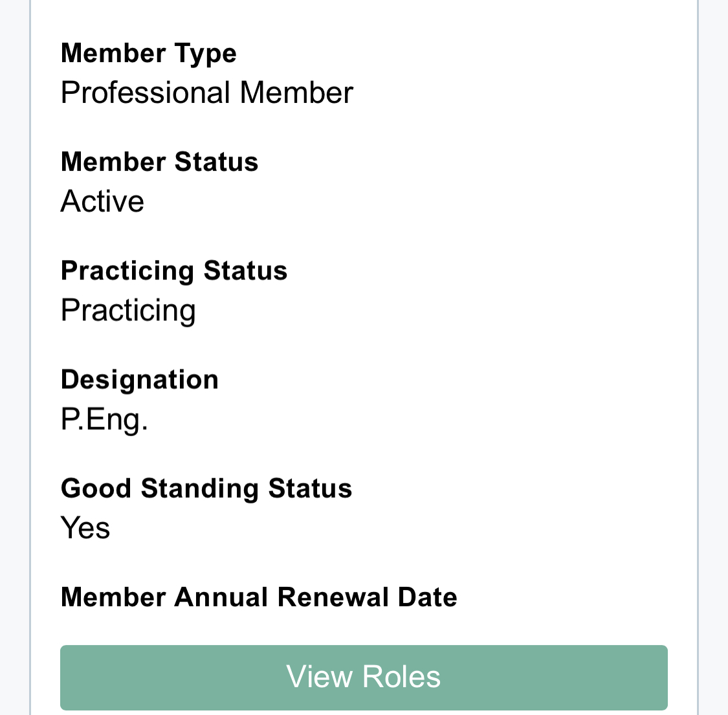
Task: Click the word Standing in the heading
Action: click(x=200, y=489)
